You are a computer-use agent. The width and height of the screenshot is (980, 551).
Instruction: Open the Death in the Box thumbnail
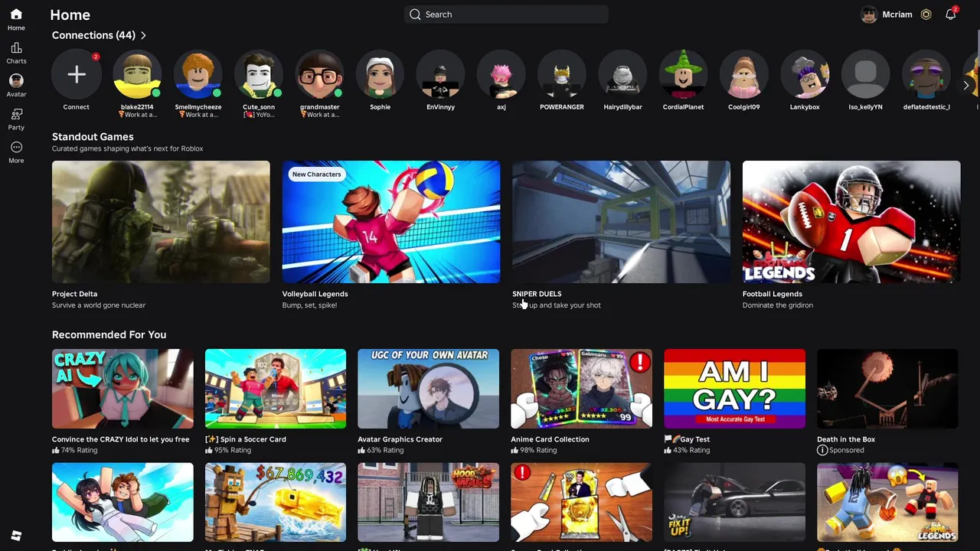point(887,389)
